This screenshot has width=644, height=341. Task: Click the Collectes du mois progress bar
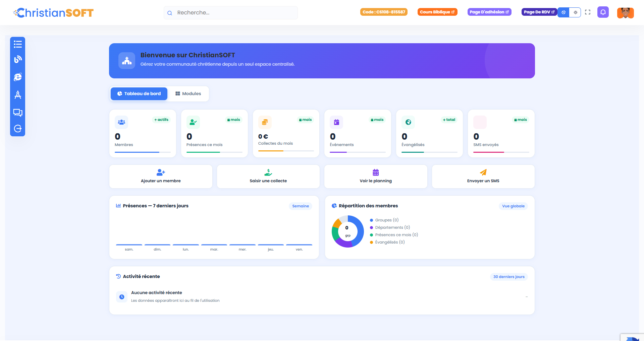[x=286, y=151]
